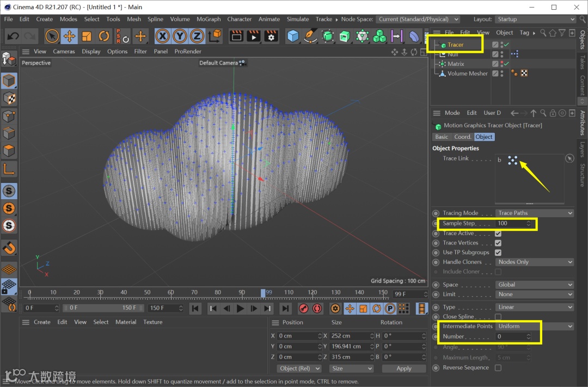
Task: Select the Move tool in top toolbar
Action: (69, 36)
